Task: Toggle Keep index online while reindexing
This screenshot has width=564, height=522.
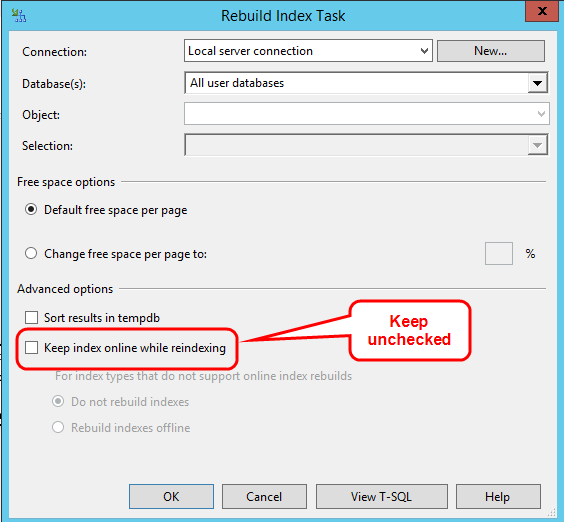Action: (x=32, y=348)
